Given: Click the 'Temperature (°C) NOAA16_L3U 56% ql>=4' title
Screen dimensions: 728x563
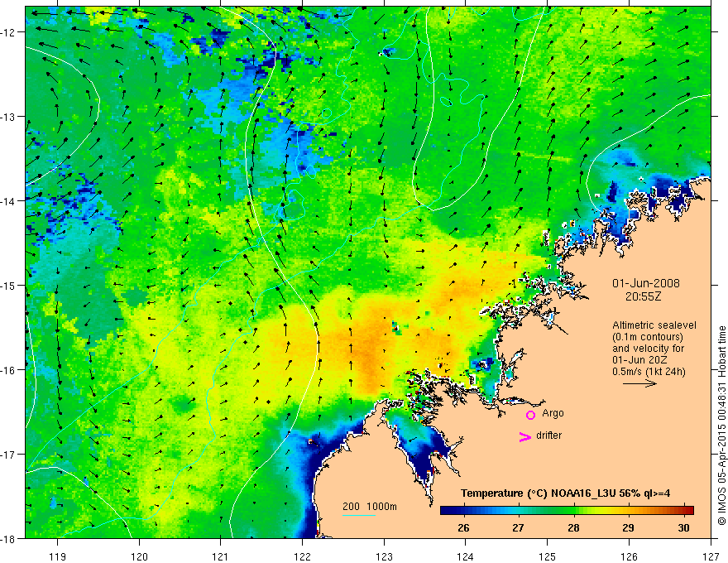Looking at the screenshot, I should 565,493.
